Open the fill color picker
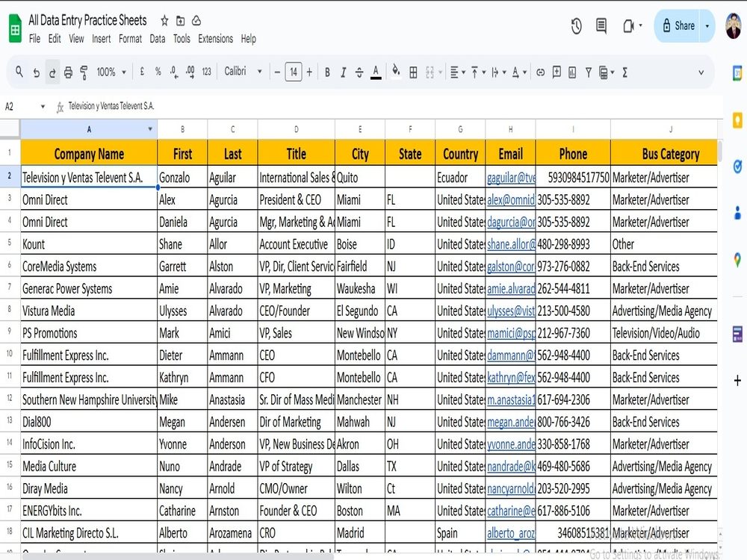Image resolution: width=747 pixels, height=560 pixels. pos(396,72)
